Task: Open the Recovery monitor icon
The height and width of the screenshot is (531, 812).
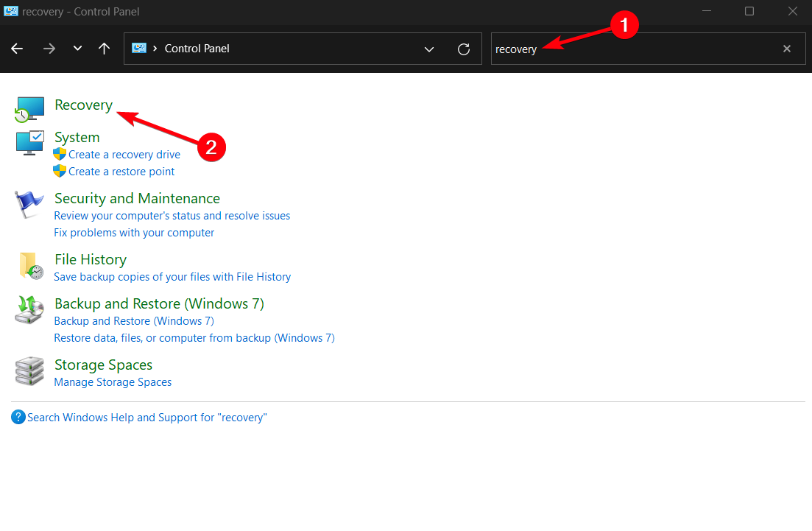Action: pyautogui.click(x=29, y=109)
